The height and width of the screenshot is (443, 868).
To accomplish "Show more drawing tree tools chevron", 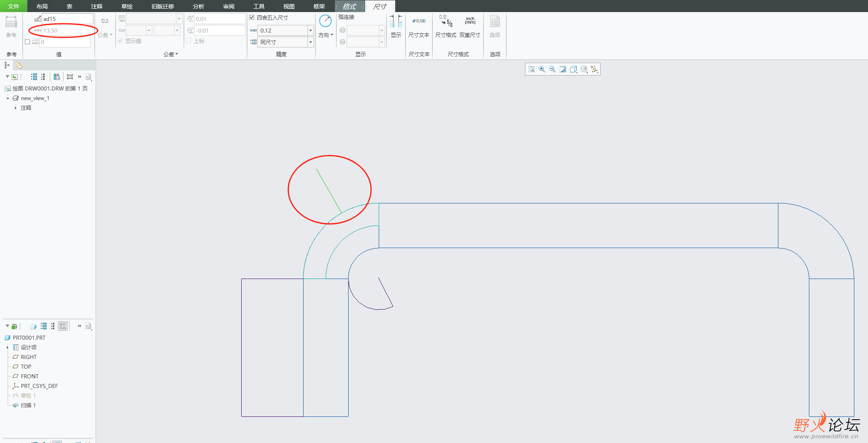I will (80, 77).
